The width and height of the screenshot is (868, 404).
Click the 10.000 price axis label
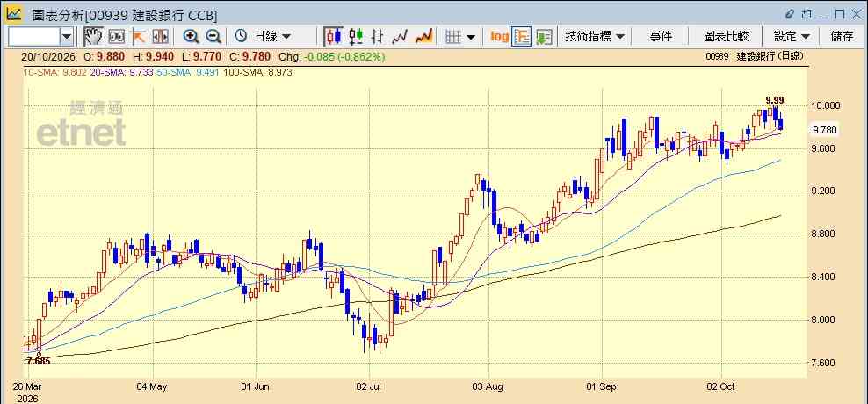coord(824,105)
